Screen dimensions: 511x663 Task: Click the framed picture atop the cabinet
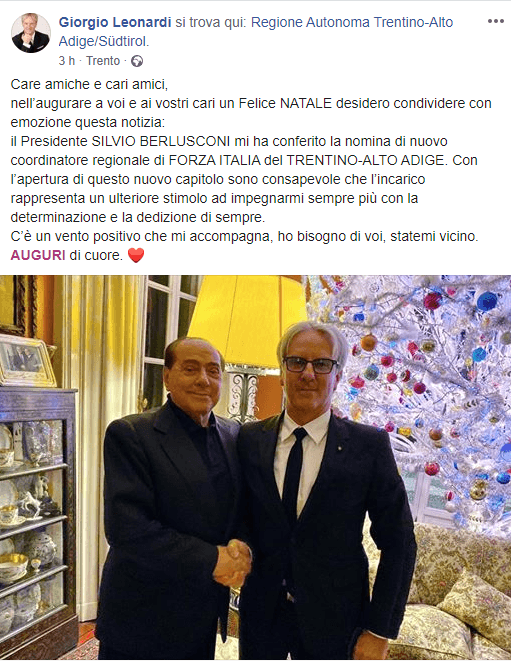(26, 360)
